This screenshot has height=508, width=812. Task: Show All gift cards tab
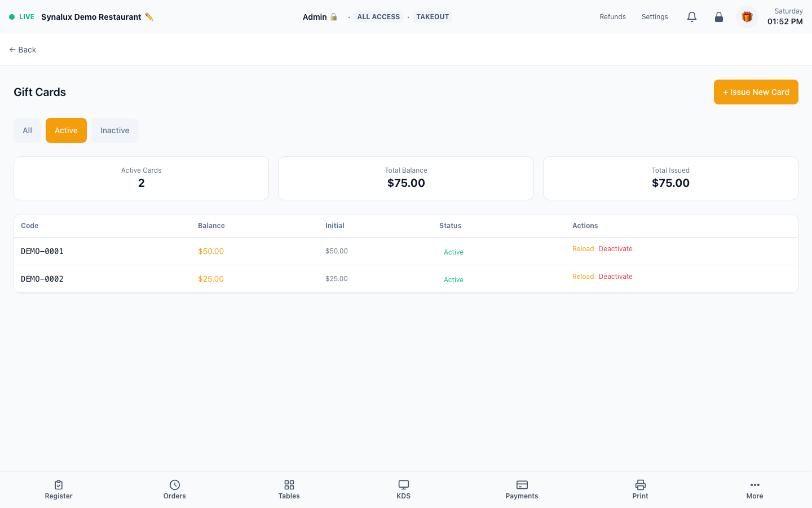point(27,130)
